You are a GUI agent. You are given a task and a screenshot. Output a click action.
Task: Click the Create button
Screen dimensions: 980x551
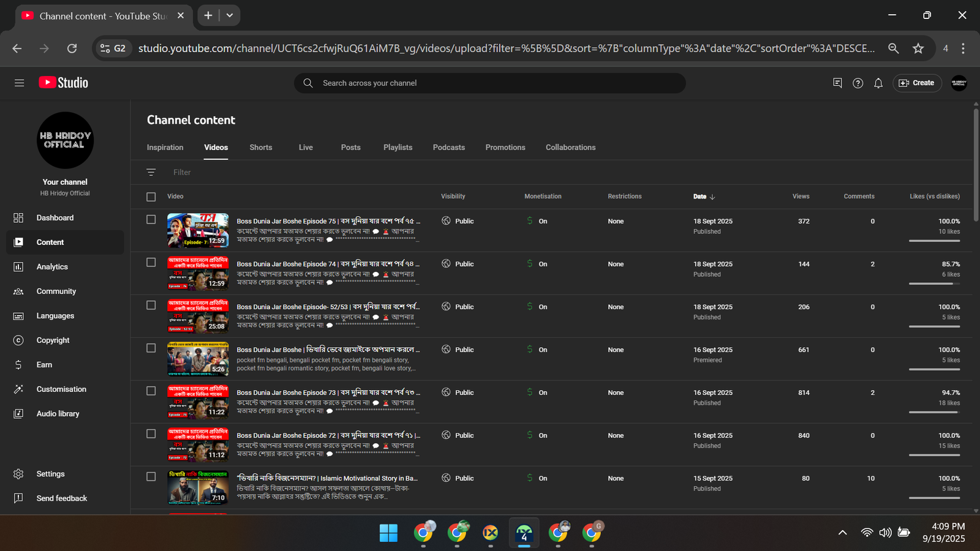pos(917,83)
